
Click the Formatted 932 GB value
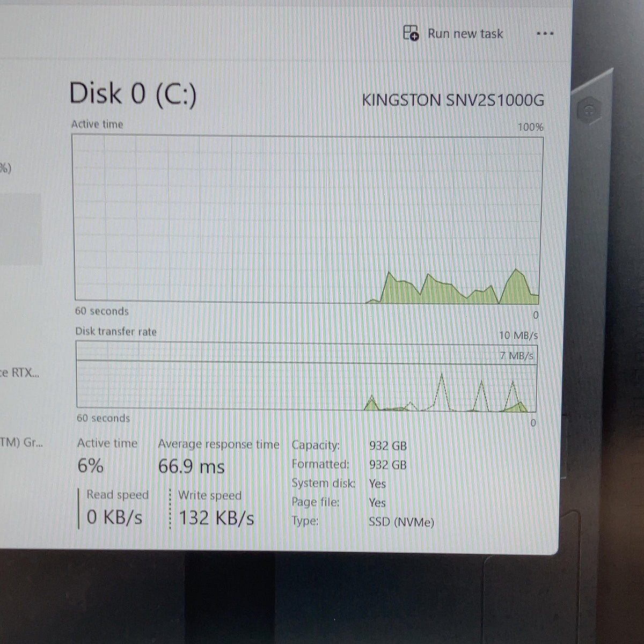pos(388,465)
